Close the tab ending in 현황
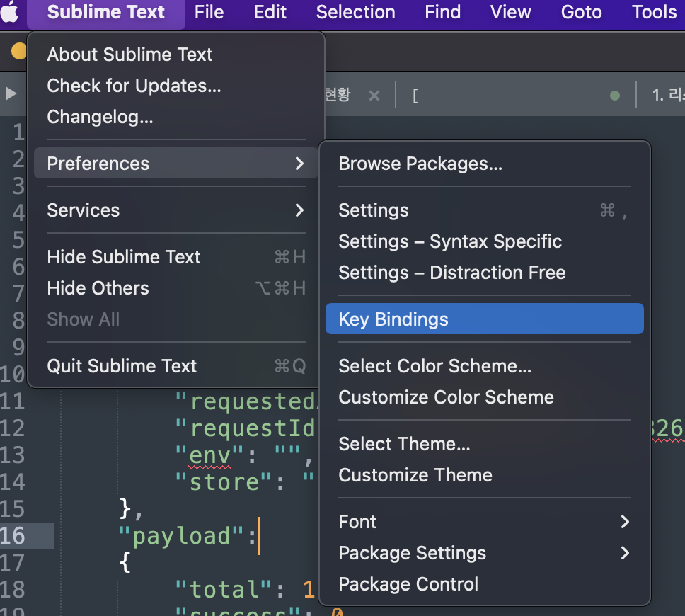 click(x=374, y=95)
